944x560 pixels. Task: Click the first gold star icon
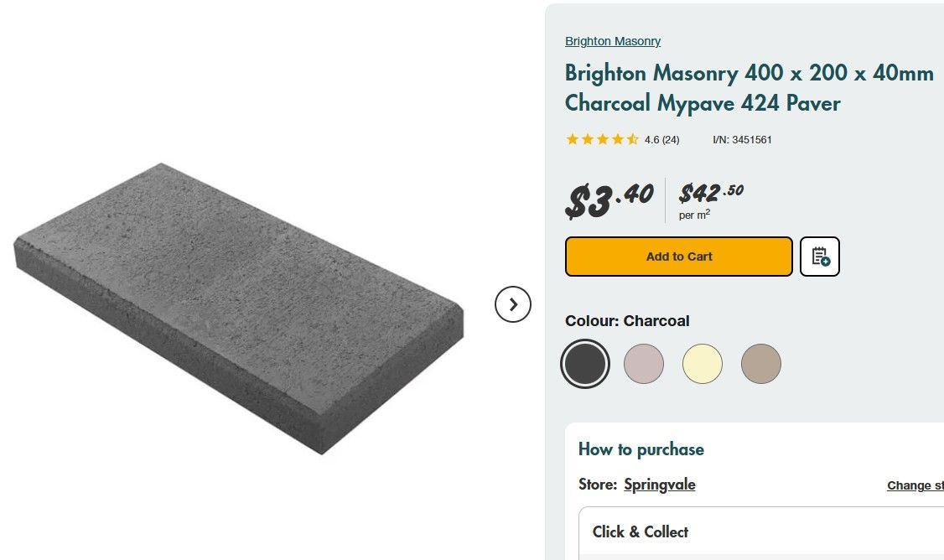572,139
